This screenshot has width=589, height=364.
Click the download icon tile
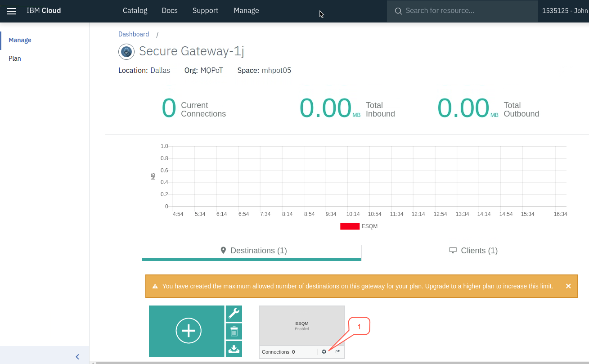pos(234,349)
